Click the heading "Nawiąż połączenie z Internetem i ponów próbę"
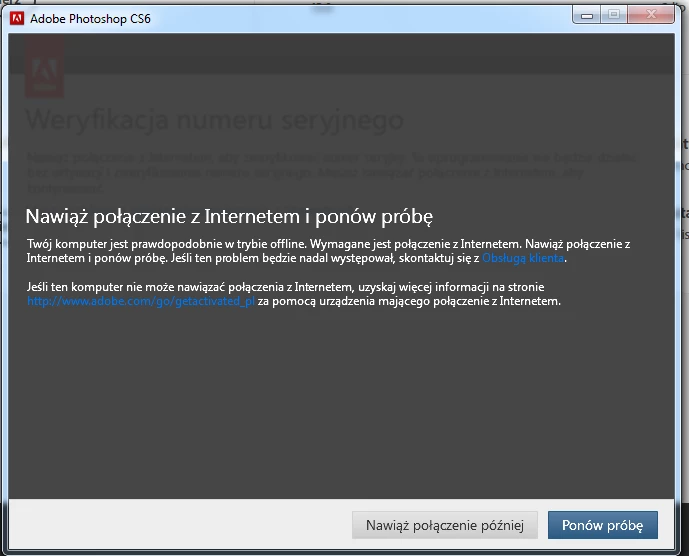The height and width of the screenshot is (556, 689). coord(229,216)
